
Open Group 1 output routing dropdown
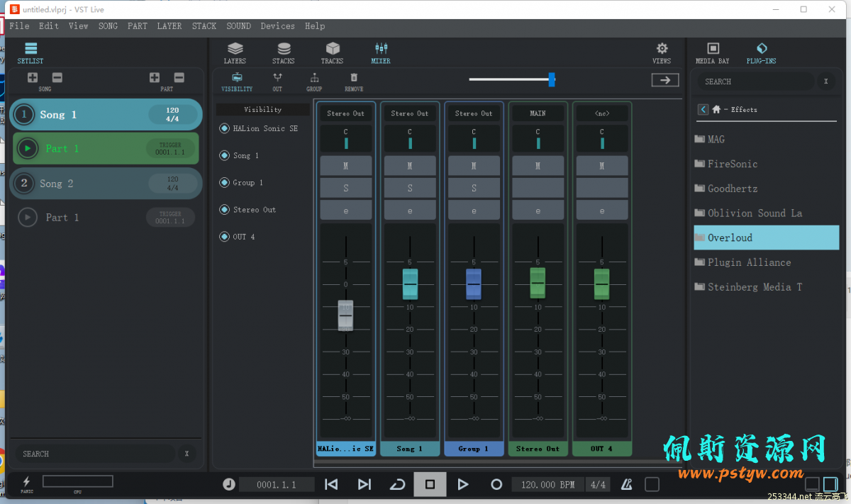point(474,113)
